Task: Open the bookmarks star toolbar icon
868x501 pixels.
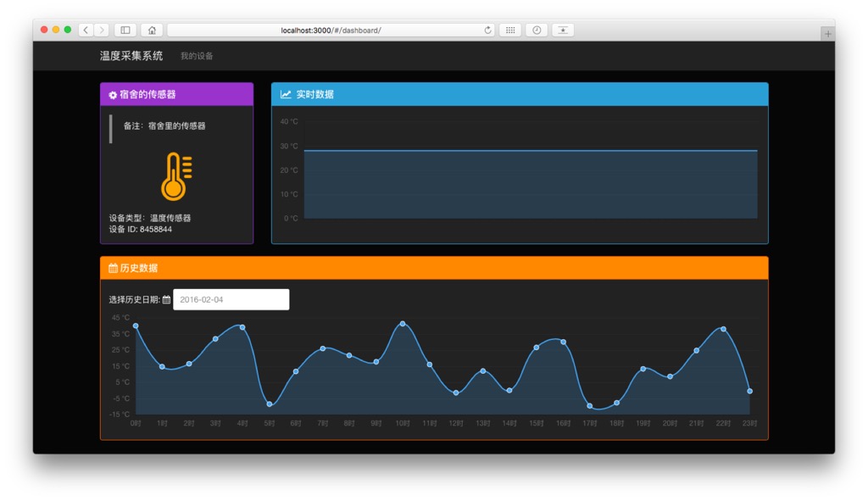Action: point(563,30)
